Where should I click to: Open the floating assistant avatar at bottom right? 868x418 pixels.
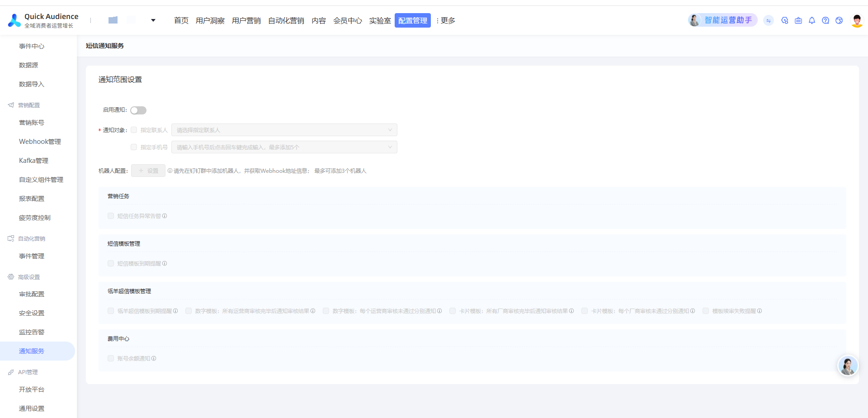click(848, 366)
